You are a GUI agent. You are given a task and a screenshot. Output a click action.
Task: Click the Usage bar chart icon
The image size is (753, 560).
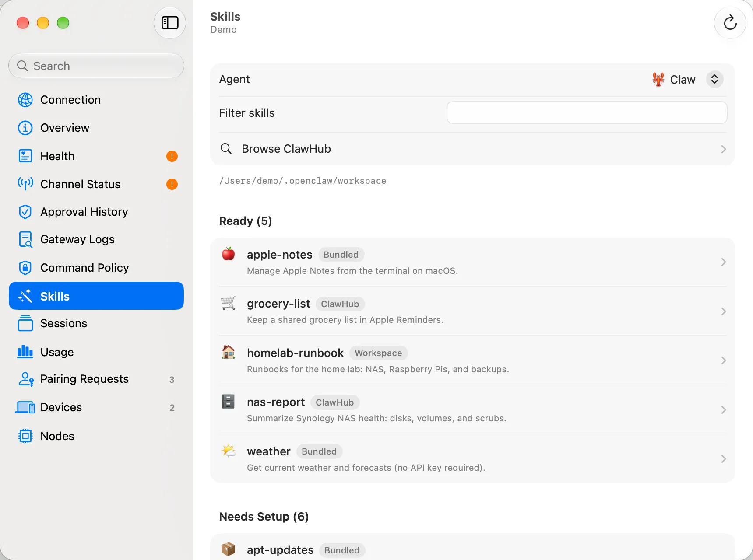(x=25, y=352)
